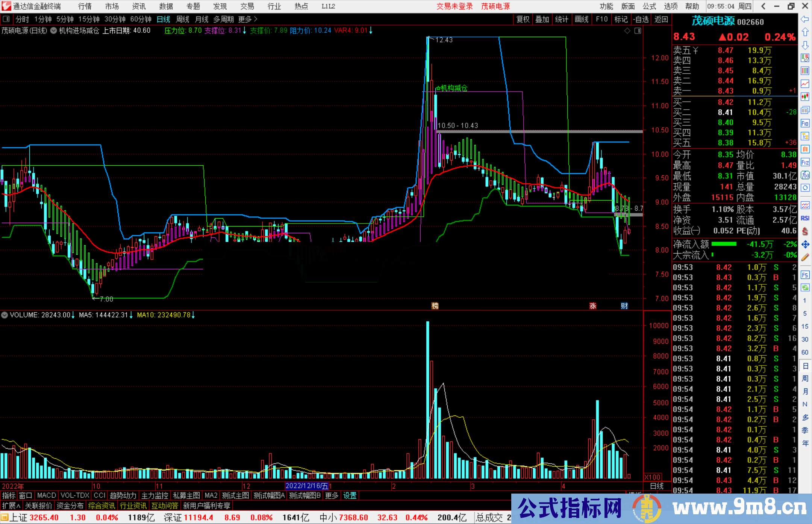Click the F10 info icon in right sidebar
812x524 pixels.
click(x=805, y=124)
